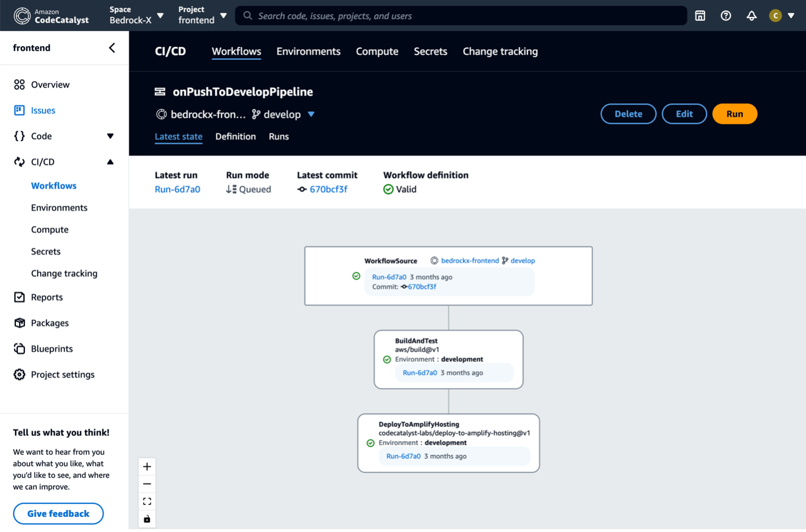Image resolution: width=806 pixels, height=532 pixels.
Task: Click the Give feedback button
Action: pyautogui.click(x=58, y=514)
